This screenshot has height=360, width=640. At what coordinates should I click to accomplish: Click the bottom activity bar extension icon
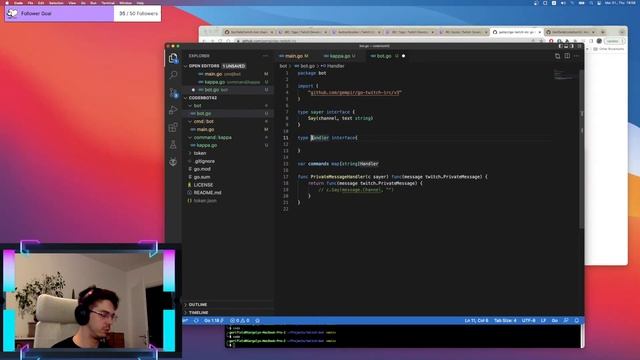pos(173,162)
